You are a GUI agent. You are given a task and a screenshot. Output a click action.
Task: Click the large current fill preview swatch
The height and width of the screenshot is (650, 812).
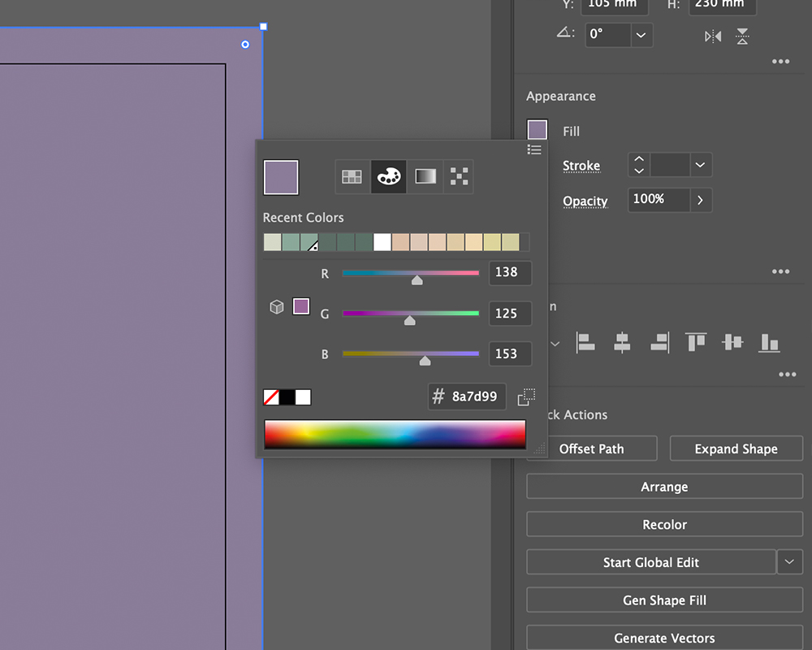281,177
